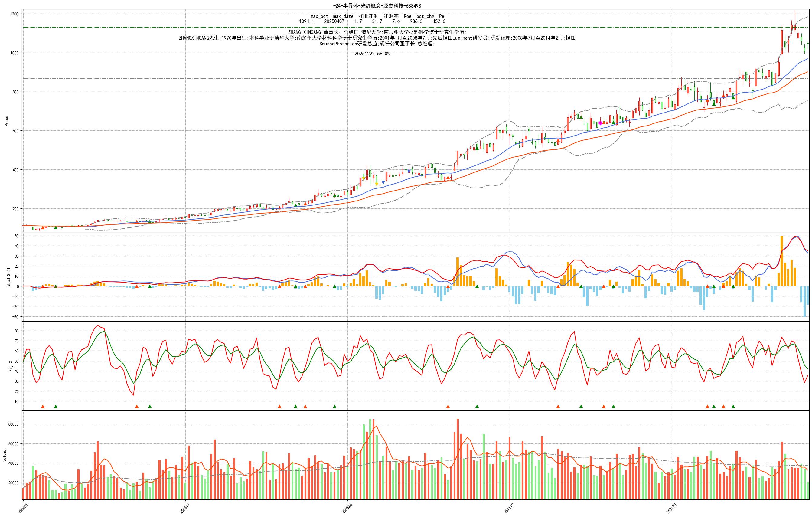Click the 250401 x-axis date label
The width and height of the screenshot is (812, 517).
[x=23, y=508]
